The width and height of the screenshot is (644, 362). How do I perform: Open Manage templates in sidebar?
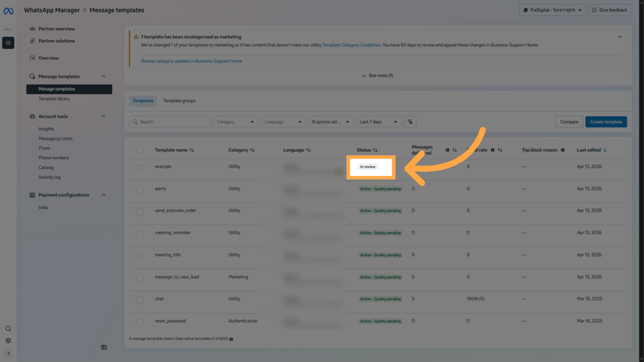pos(69,89)
